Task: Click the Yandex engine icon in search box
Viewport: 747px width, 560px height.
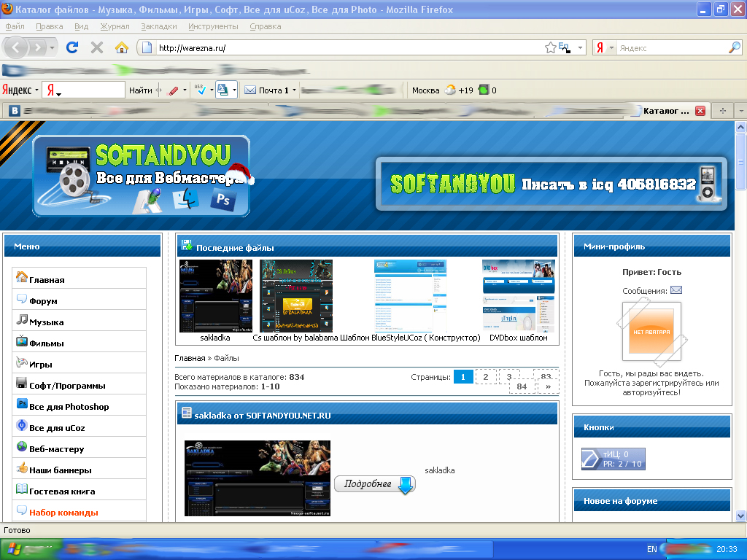Action: point(600,47)
